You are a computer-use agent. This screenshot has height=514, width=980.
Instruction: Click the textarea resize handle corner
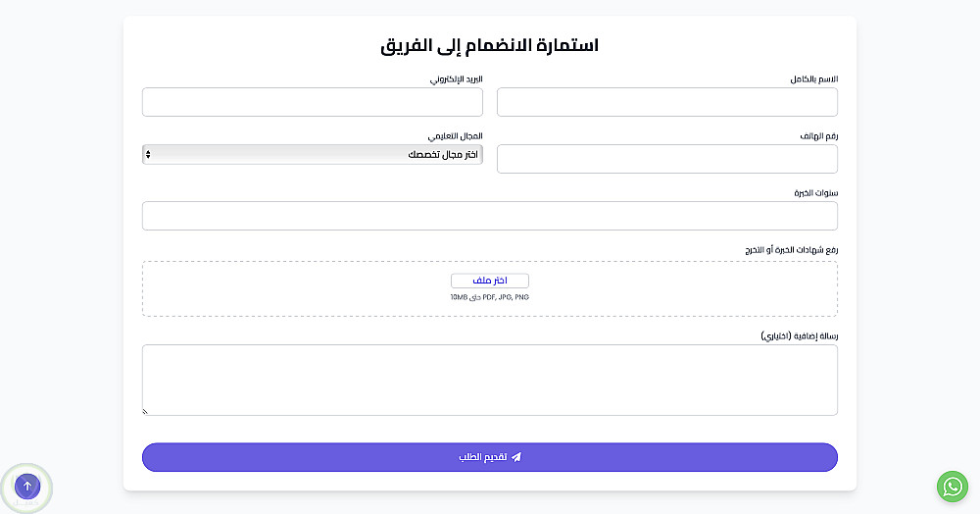(x=146, y=412)
